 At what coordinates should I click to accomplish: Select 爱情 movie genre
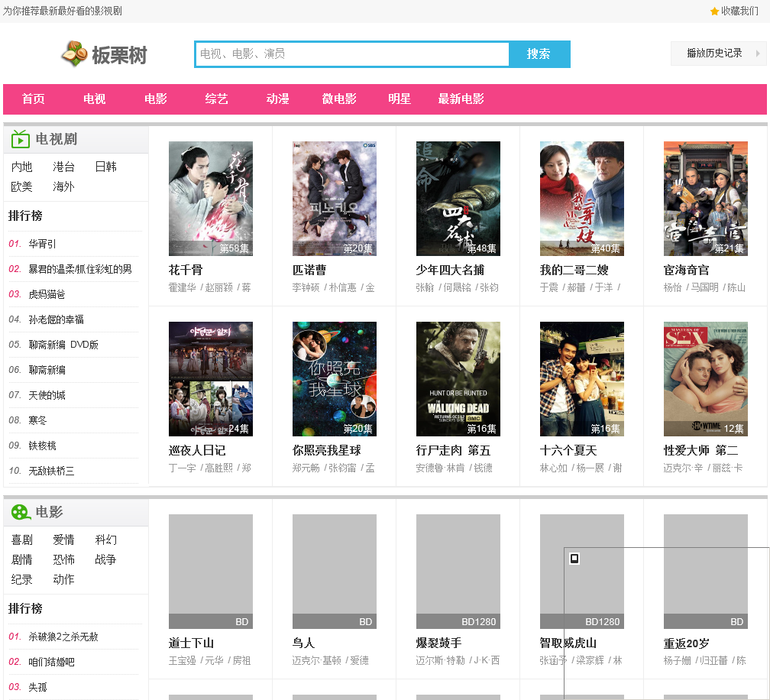pyautogui.click(x=64, y=540)
